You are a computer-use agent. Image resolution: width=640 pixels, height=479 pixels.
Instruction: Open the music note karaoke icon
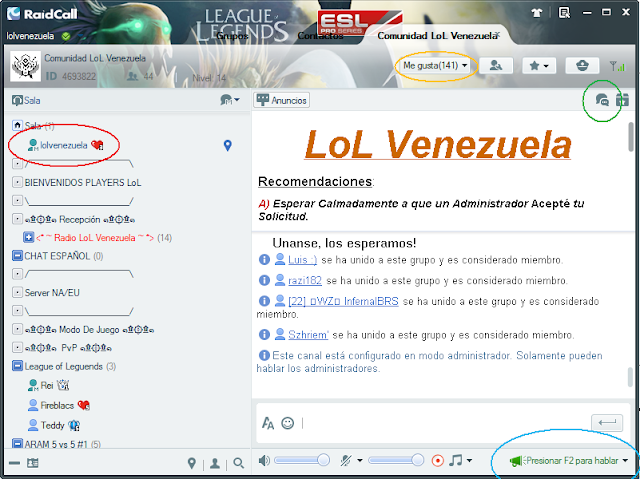pos(456,460)
